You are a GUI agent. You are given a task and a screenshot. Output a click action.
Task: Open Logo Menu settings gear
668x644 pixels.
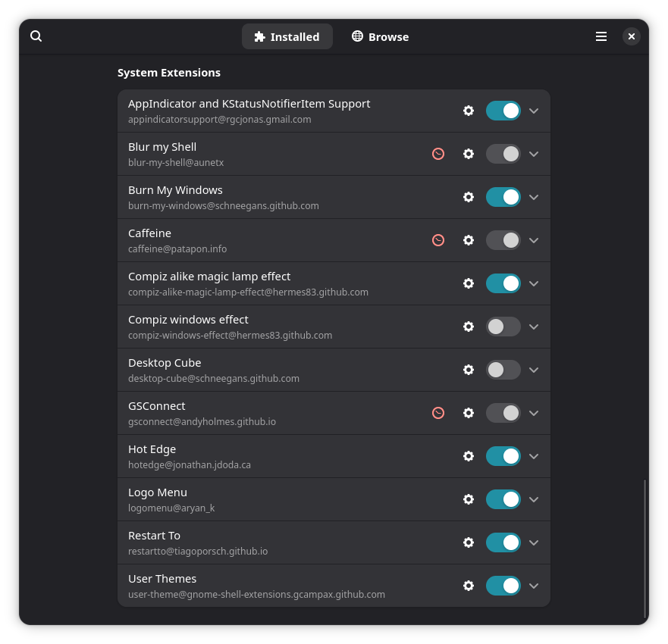click(469, 499)
